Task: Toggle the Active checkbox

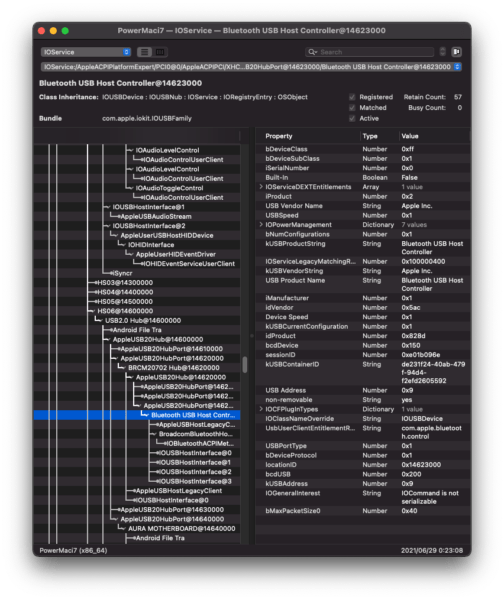Action: 352,119
